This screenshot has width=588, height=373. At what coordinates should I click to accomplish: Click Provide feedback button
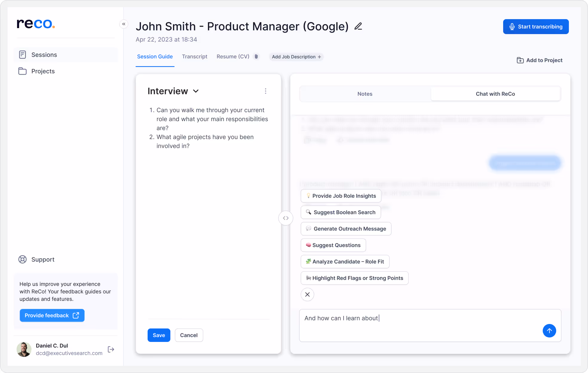coord(52,315)
